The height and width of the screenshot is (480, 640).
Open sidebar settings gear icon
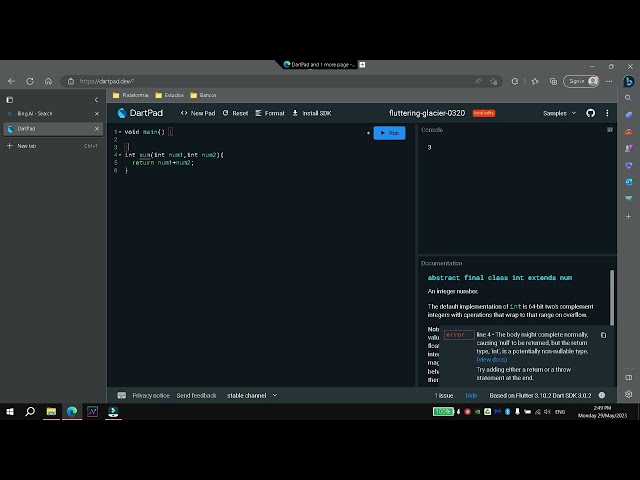point(629,394)
